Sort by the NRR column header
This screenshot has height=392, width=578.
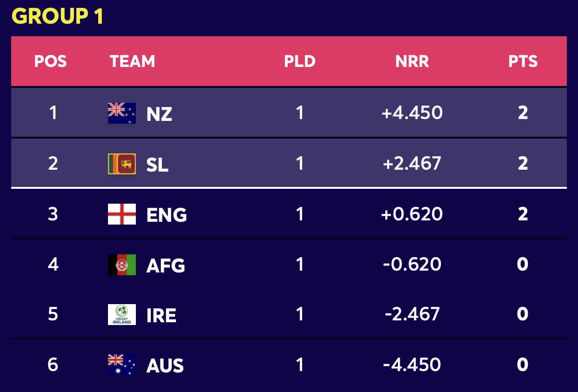[x=412, y=61]
